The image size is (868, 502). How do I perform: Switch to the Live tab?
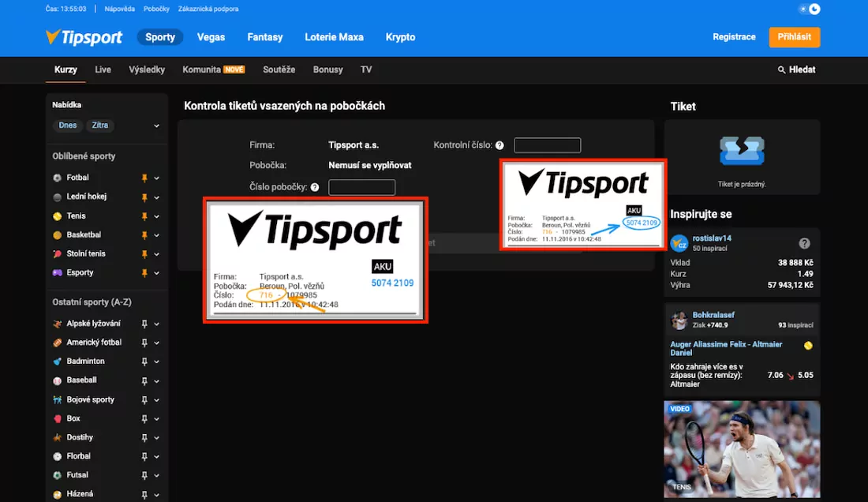tap(103, 69)
